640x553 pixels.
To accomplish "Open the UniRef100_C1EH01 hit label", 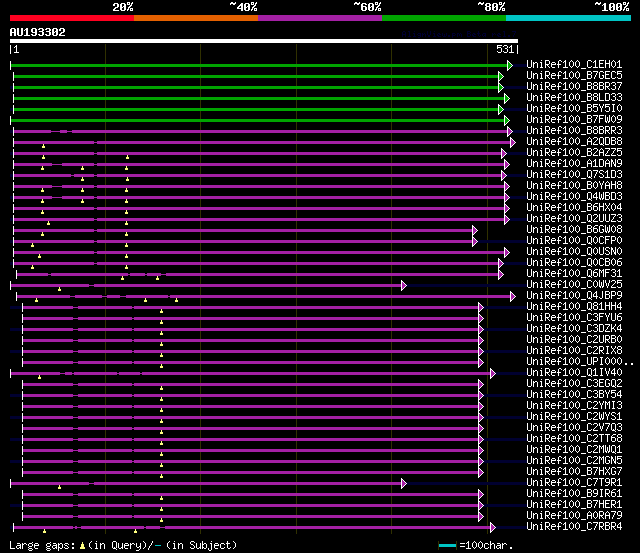I will 574,64.
